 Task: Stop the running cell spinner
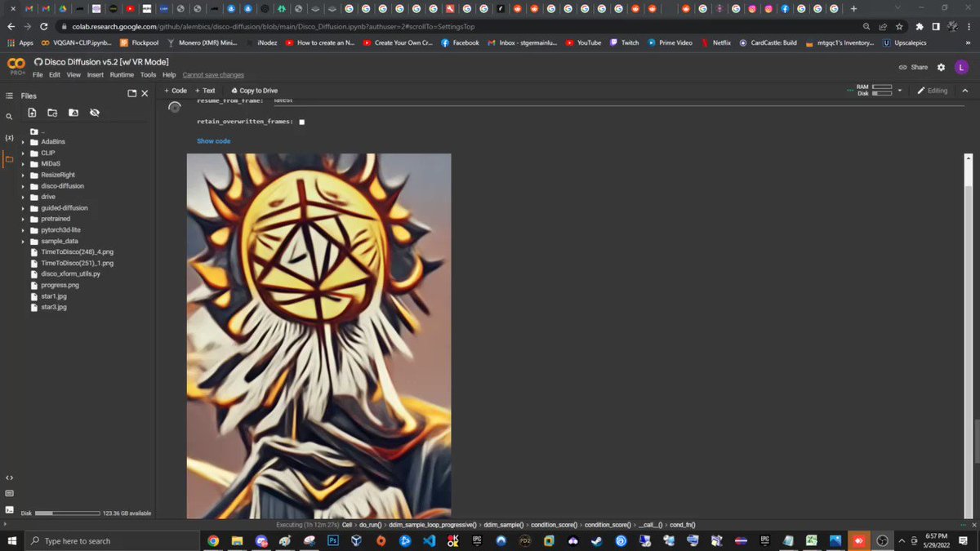pos(174,107)
